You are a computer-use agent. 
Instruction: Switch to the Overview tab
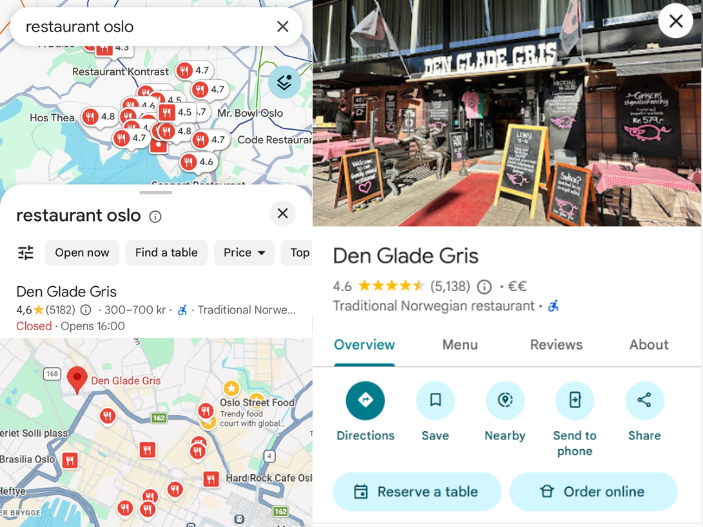pyautogui.click(x=364, y=345)
